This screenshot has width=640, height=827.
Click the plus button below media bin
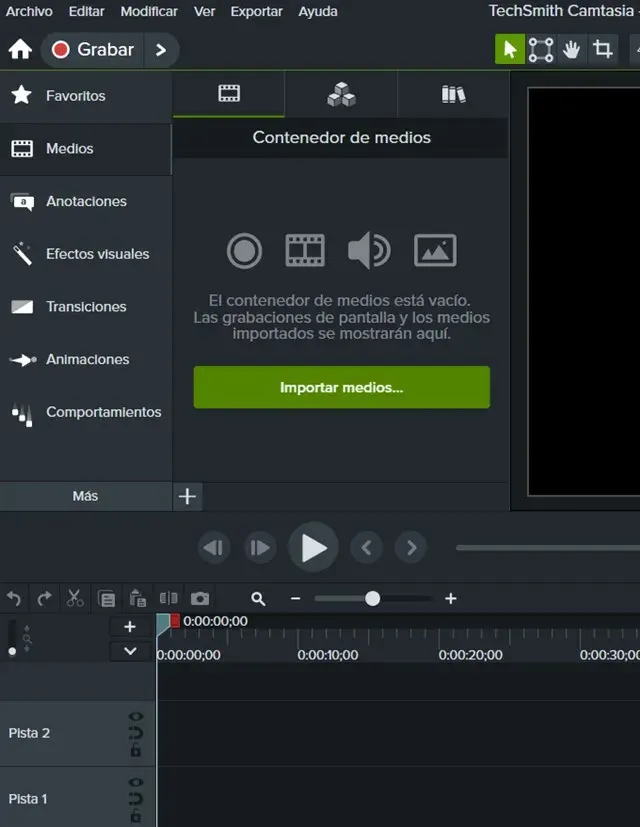click(x=187, y=496)
